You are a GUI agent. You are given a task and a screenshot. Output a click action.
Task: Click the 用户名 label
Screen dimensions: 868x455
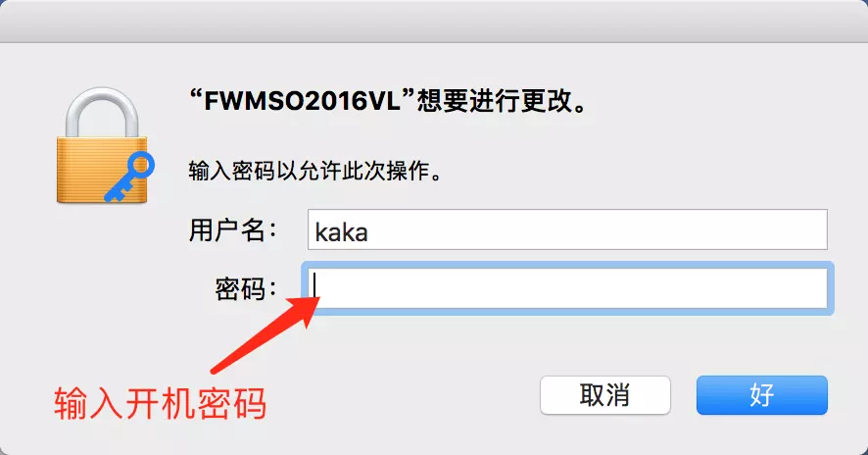[233, 229]
